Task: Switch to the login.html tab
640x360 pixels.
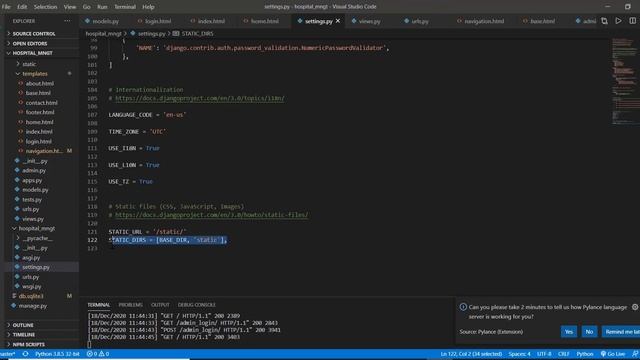Action: [x=158, y=21]
